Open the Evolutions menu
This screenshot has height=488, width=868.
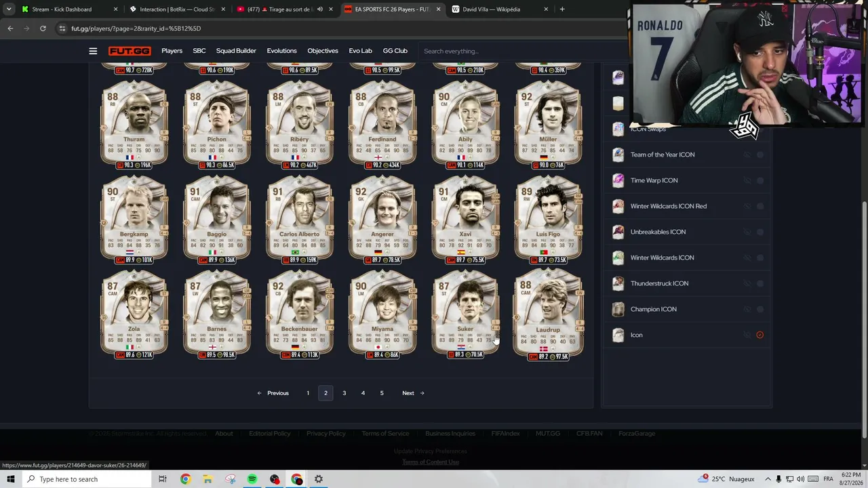point(281,51)
